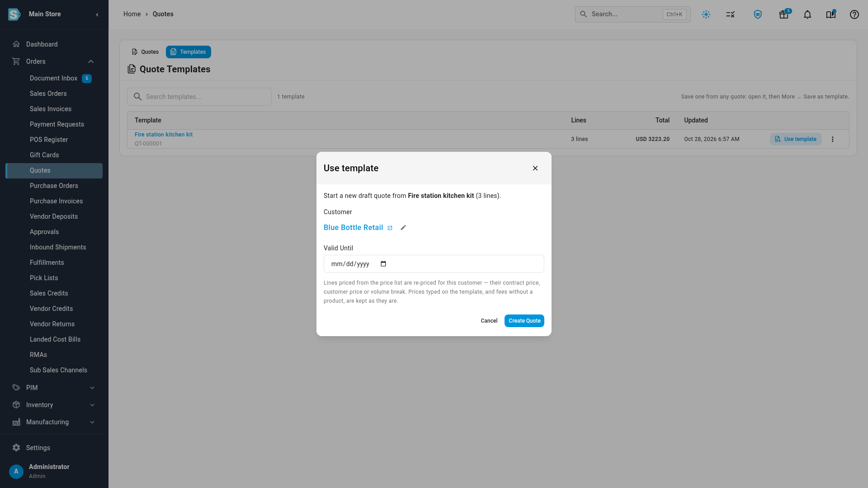Click the Main Store logo icon
Image resolution: width=868 pixels, height=488 pixels.
tap(14, 14)
